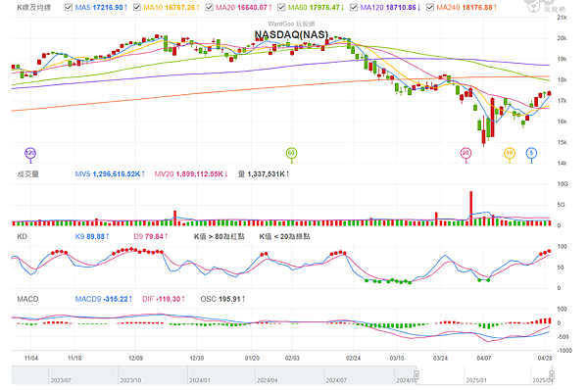Image resolution: width=588 pixels, height=390 pixels.
Task: Click the 02/03 date on x-axis
Action: pos(292,358)
